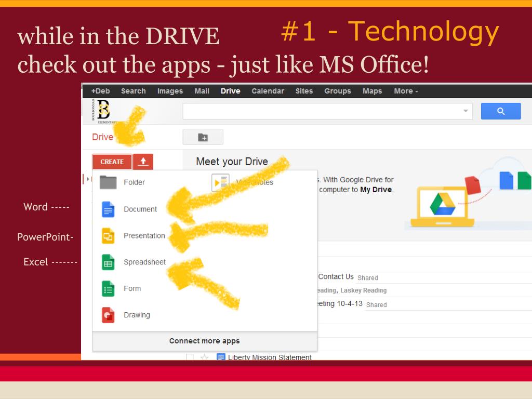Image resolution: width=532 pixels, height=399 pixels.
Task: Click the VideoNotes app icon
Action: (220, 182)
